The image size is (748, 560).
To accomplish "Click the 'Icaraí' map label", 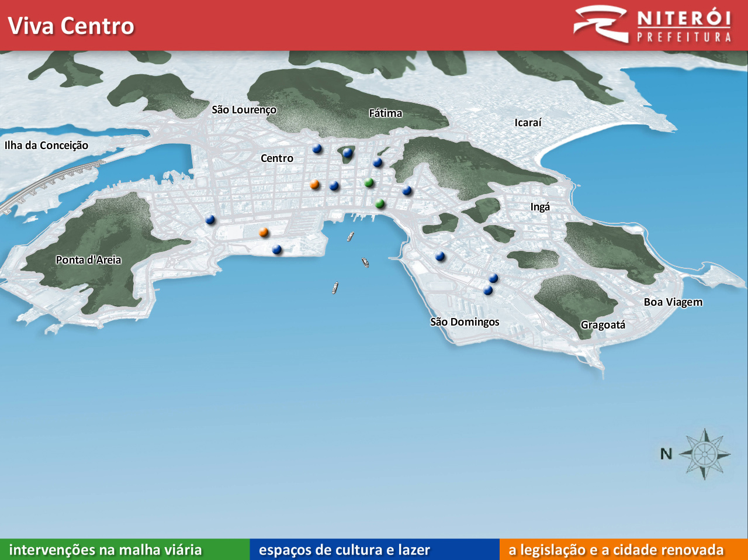I will pyautogui.click(x=528, y=122).
